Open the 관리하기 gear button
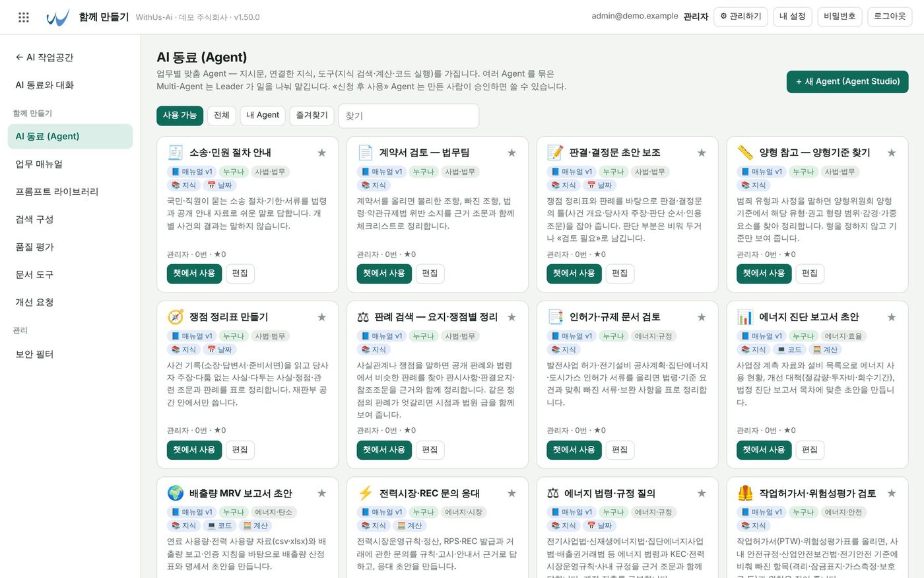 (x=741, y=17)
